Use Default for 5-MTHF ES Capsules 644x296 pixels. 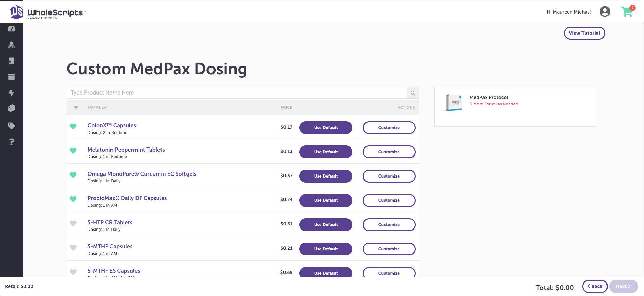(x=326, y=272)
